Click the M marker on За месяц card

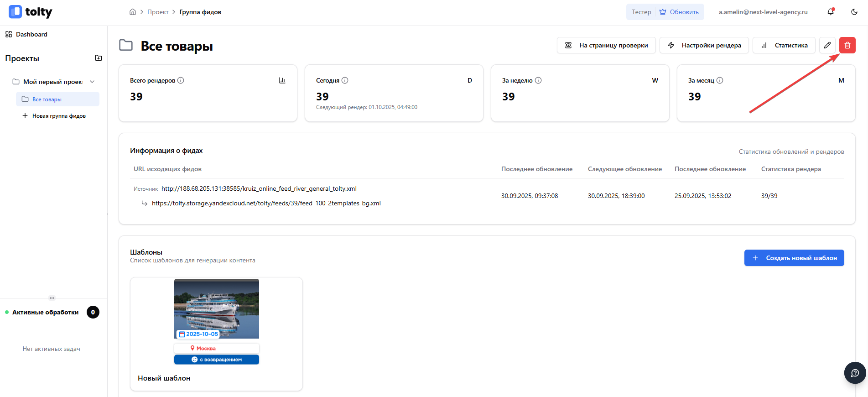click(841, 80)
